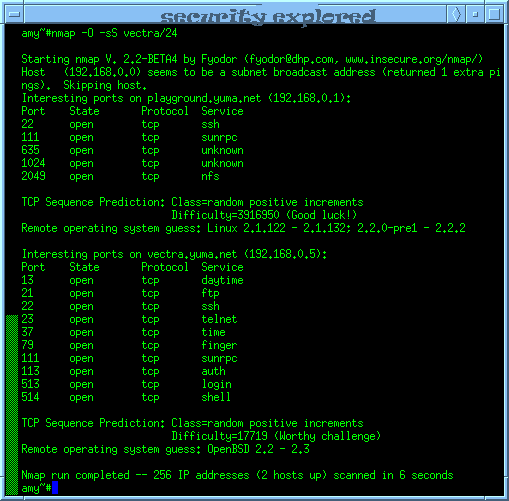Screen dimensions: 509x501
Task: Click 'sunrpc' service in playground list
Action: coord(219,138)
